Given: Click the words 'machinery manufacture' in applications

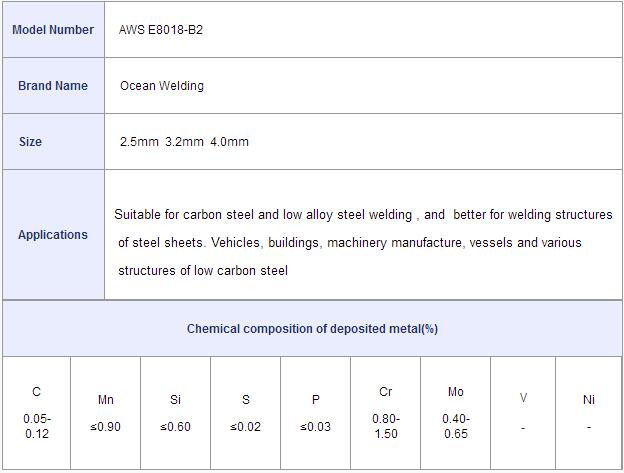Looking at the screenshot, I should (395, 243).
